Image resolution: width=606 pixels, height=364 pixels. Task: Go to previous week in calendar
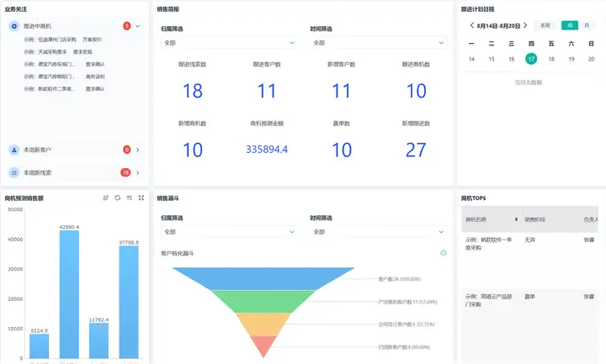471,25
